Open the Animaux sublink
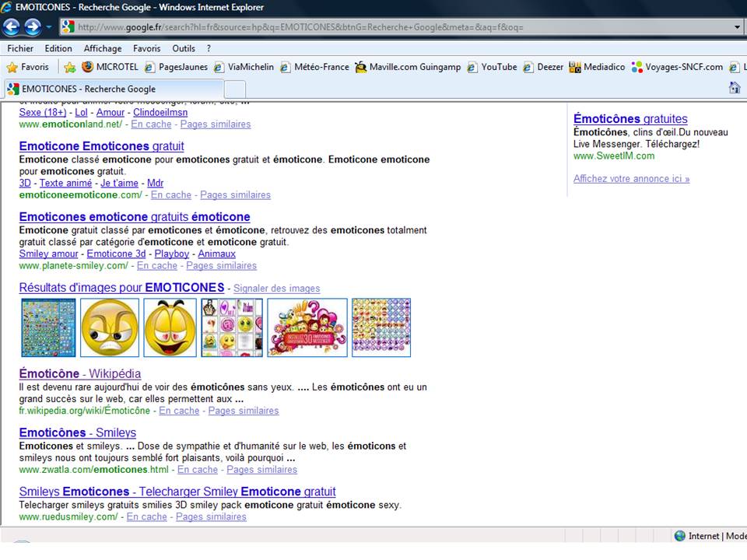Image resolution: width=747 pixels, height=560 pixels. point(217,254)
